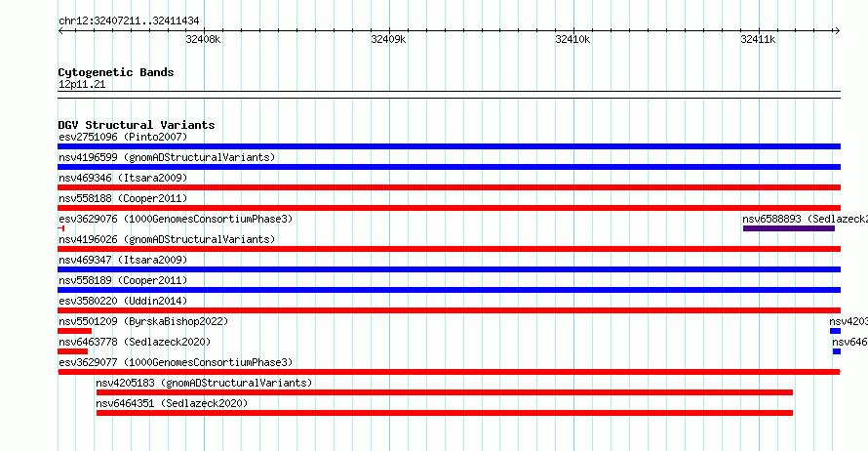Click the tiny red marker under esv3629076

60,228
